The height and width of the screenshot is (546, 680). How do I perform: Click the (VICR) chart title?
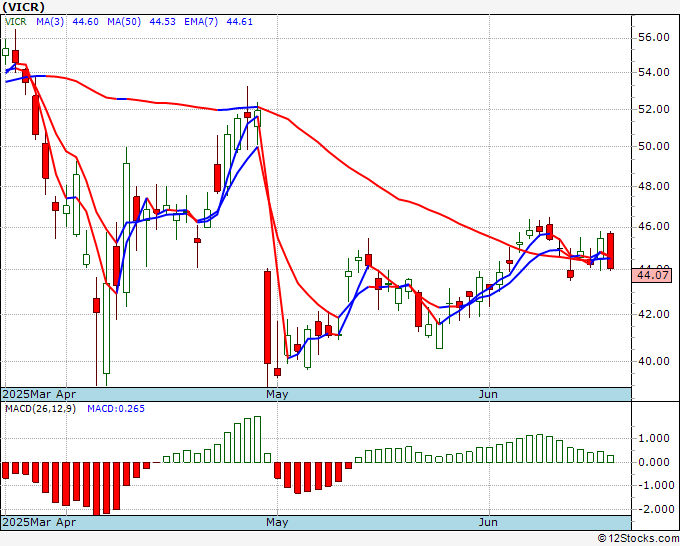[23, 7]
